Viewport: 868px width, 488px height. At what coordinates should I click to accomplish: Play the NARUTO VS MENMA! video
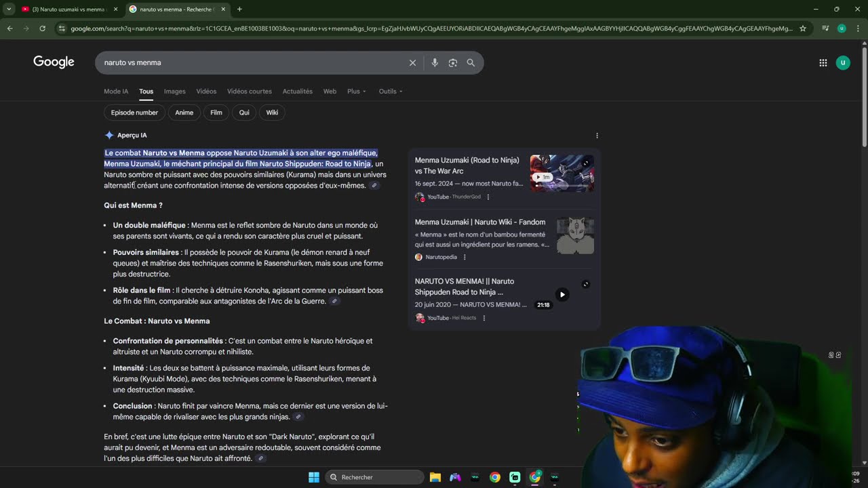coord(562,294)
